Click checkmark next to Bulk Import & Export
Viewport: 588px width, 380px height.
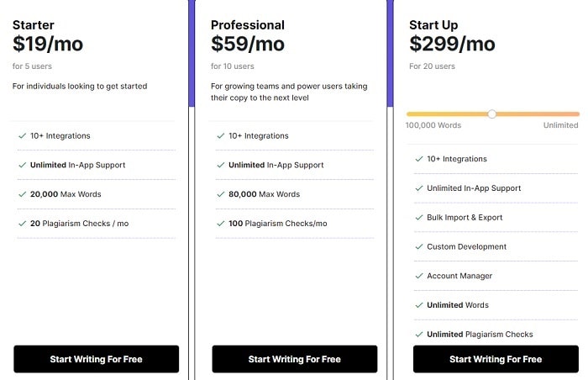418,218
